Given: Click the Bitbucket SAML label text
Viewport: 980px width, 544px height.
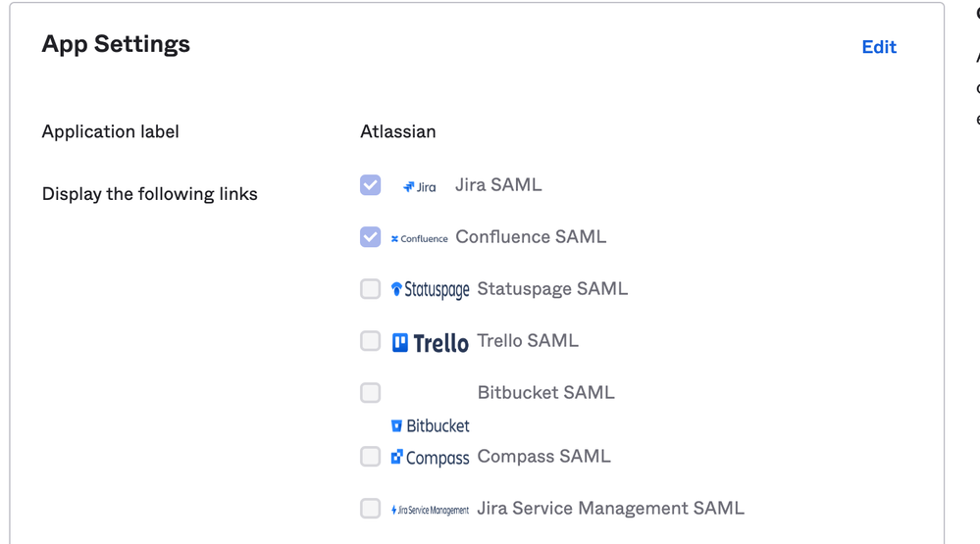Looking at the screenshot, I should tap(545, 393).
